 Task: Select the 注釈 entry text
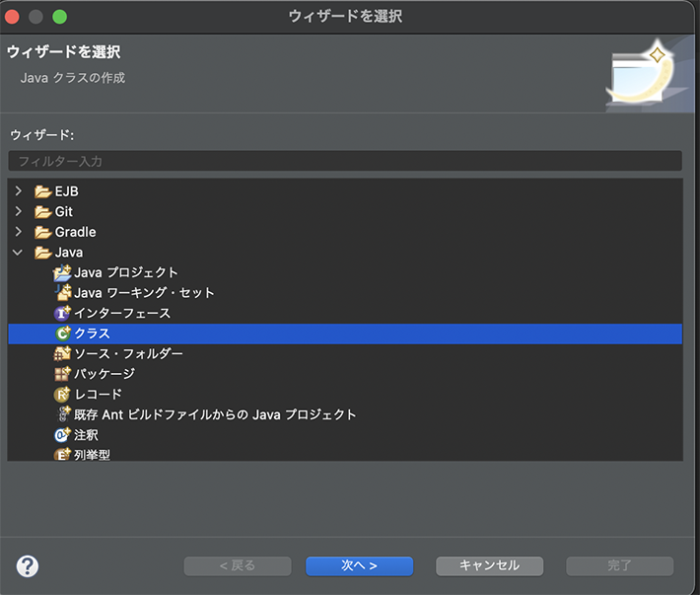pos(86,435)
